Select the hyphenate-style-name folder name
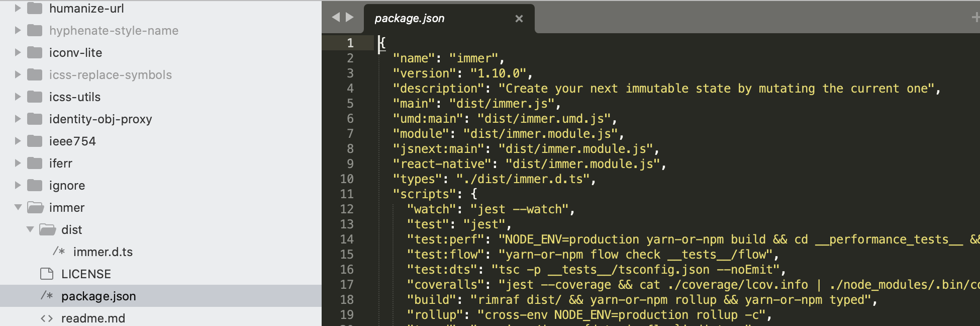This screenshot has width=980, height=326. coord(114,30)
